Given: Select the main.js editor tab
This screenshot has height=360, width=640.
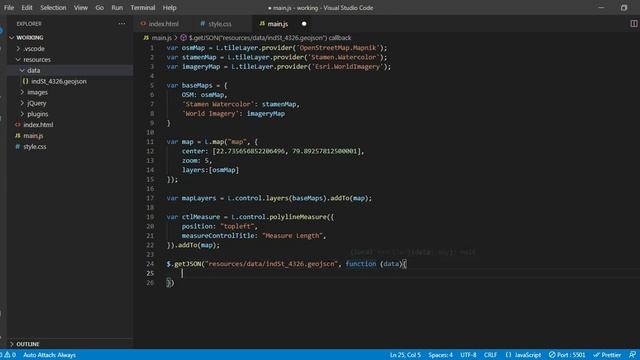Looking at the screenshot, I should pyautogui.click(x=278, y=24).
